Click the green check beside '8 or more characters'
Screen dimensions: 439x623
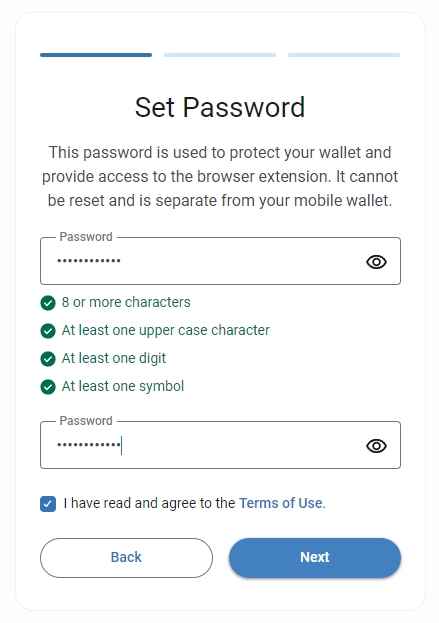(x=48, y=303)
